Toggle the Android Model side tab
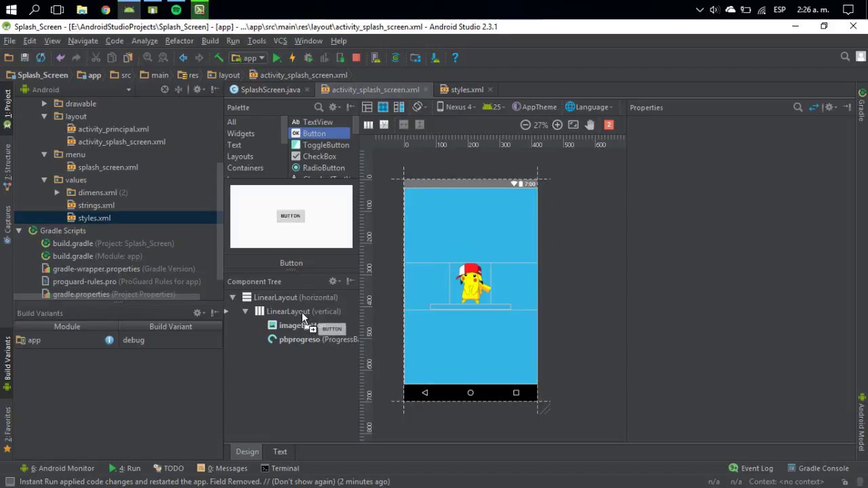 coord(862,423)
